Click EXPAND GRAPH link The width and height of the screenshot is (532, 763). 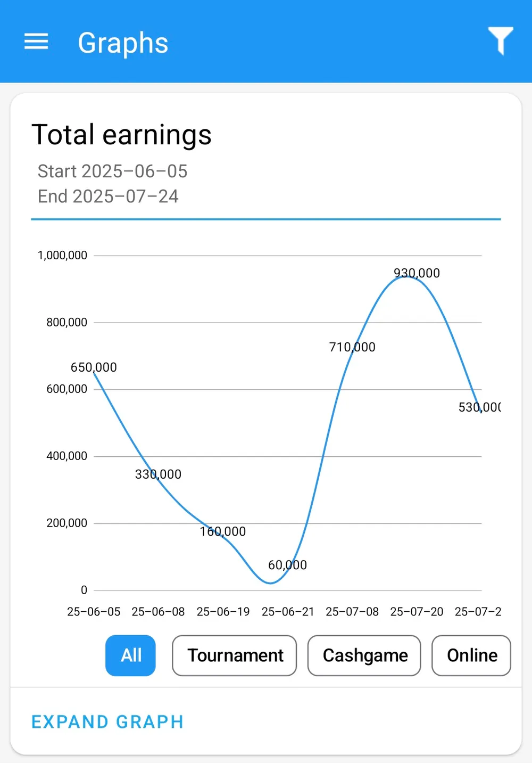pyautogui.click(x=107, y=721)
